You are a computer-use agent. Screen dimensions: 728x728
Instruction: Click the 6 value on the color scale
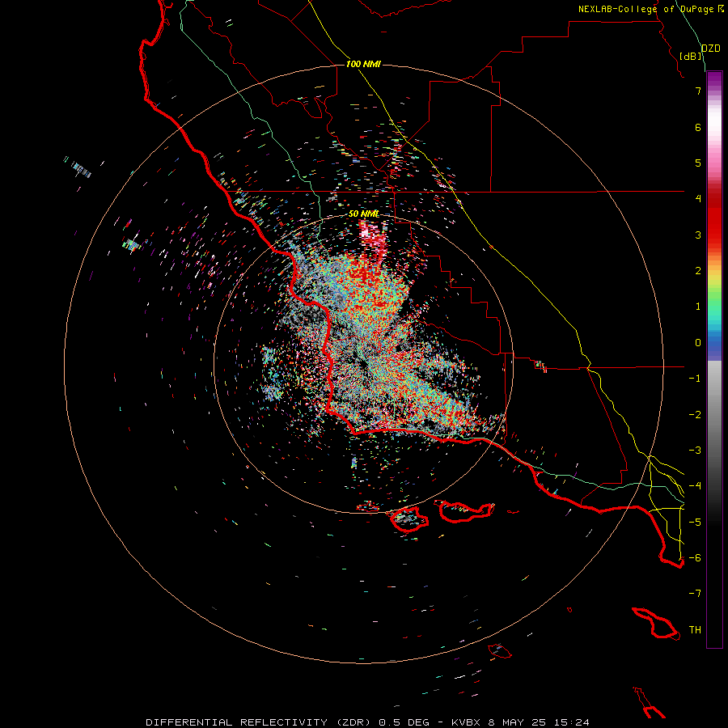click(698, 127)
